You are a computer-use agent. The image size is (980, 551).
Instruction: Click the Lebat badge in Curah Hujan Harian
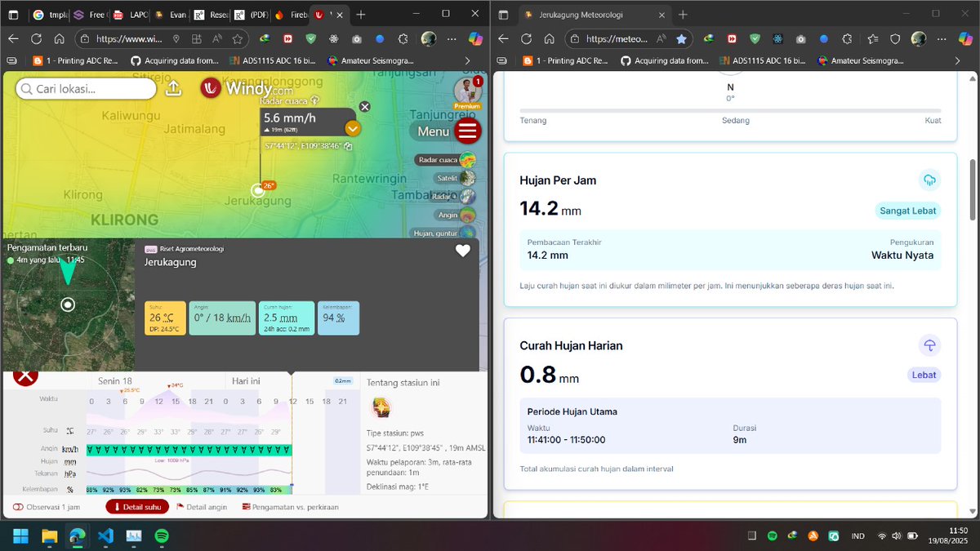click(x=924, y=375)
